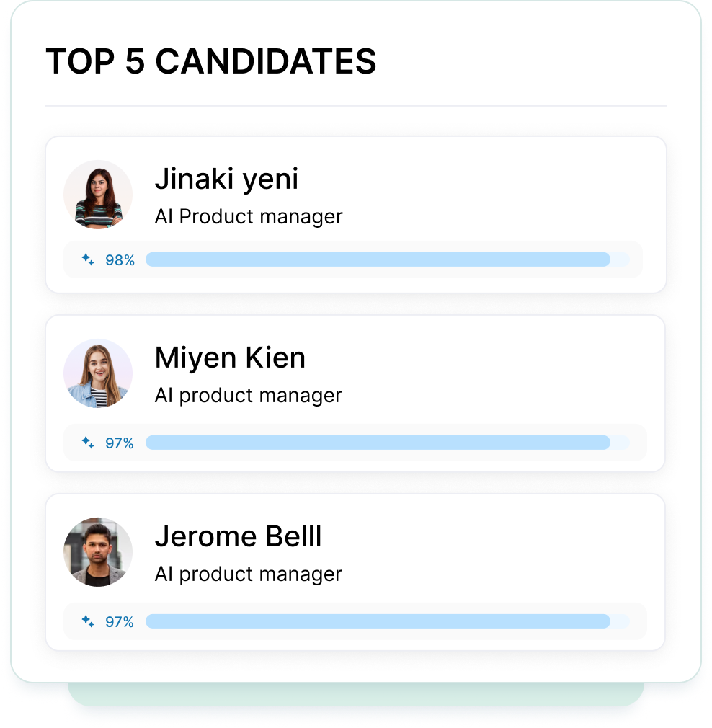The image size is (712, 728).
Task: Click AI Product manager under Jinaki yeni
Action: click(x=249, y=217)
